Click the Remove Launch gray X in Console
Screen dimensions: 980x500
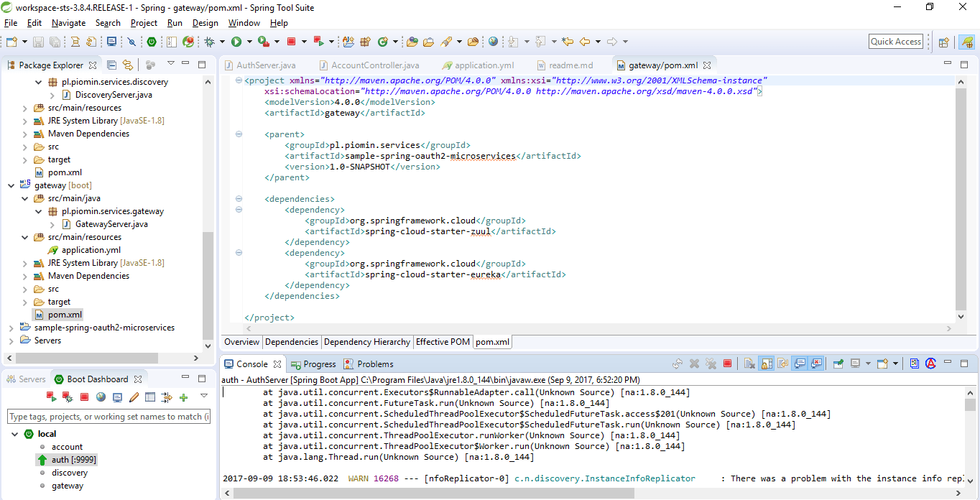pos(694,364)
